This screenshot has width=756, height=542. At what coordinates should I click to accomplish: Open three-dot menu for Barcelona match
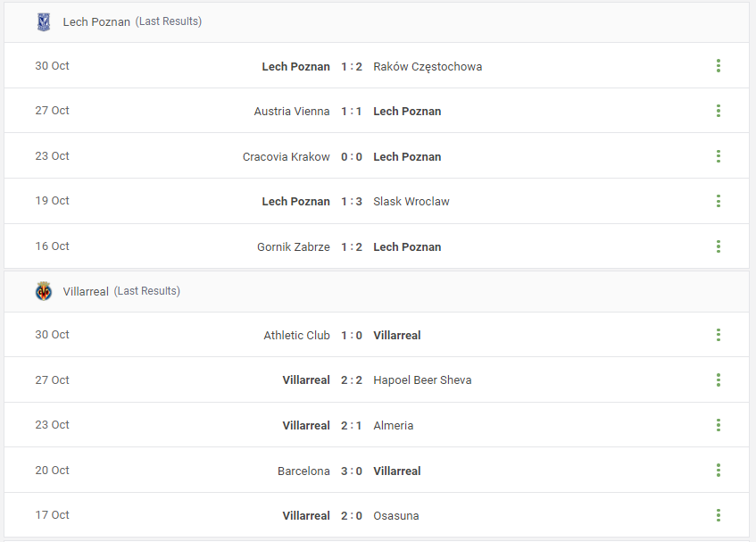pyautogui.click(x=718, y=471)
